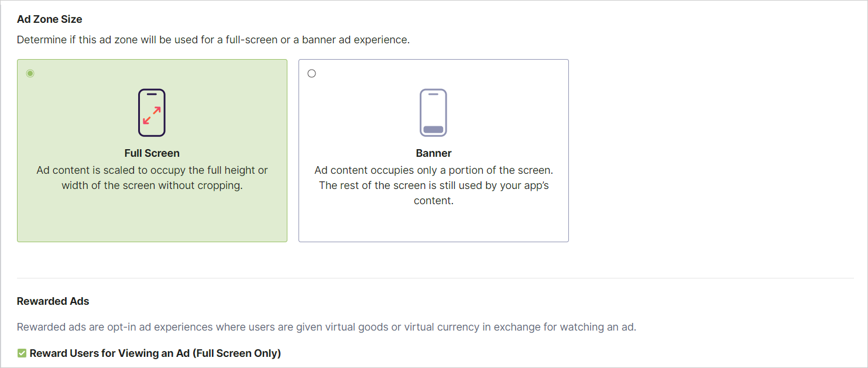Click the Full Screen option title
The width and height of the screenshot is (868, 368).
[152, 153]
